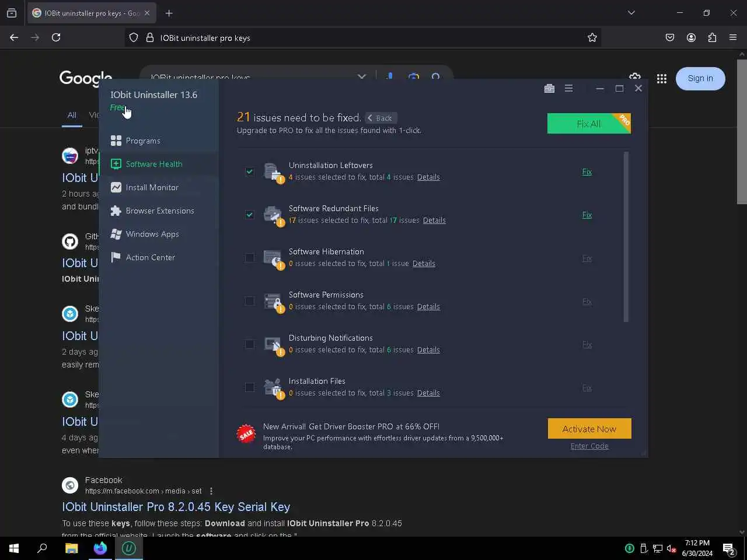Image resolution: width=747 pixels, height=560 pixels.
Task: Open Details for Software Hibernation
Action: click(x=424, y=264)
